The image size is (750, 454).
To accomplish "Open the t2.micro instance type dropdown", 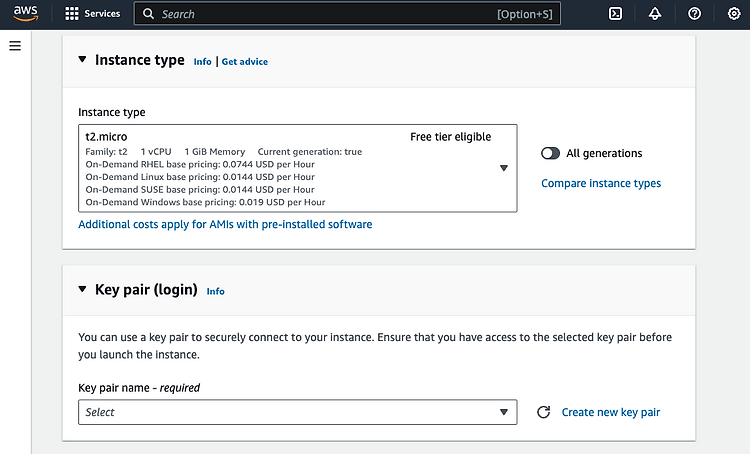I will [298, 168].
